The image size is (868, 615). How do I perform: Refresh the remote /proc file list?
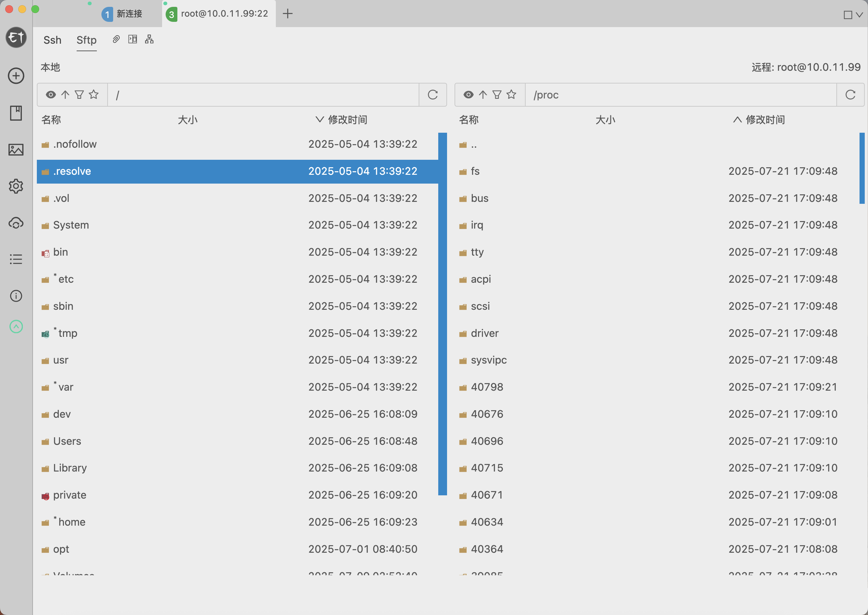[850, 95]
